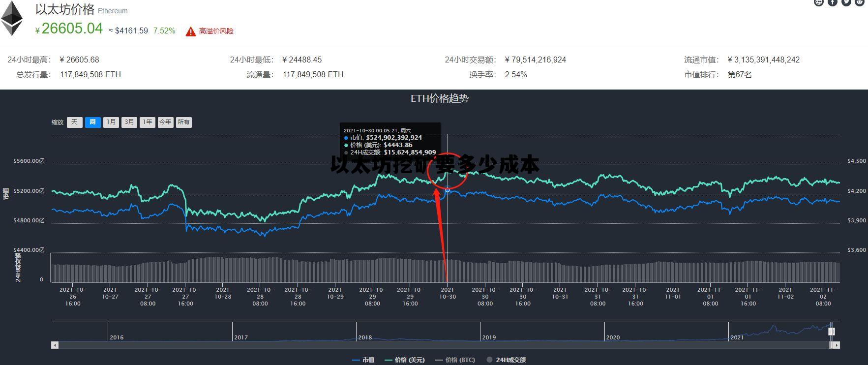The image size is (868, 365).
Task: Select the 1月 zoom range button
Action: [111, 122]
